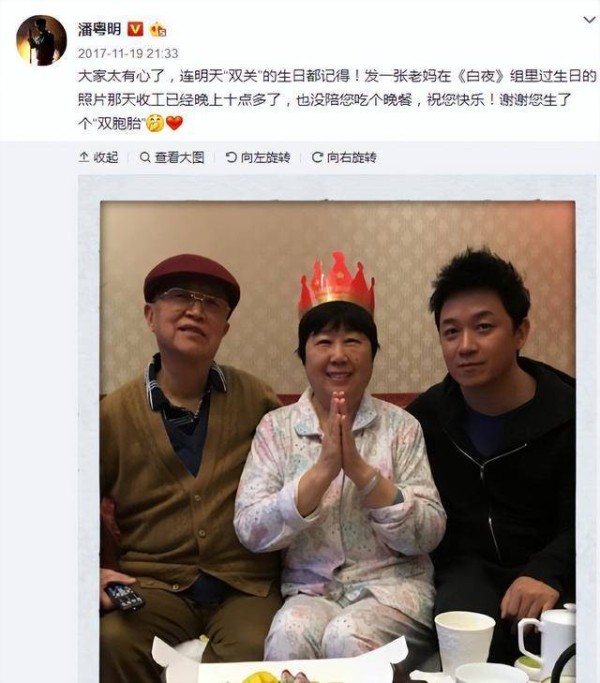Click the up-arrow icon beside 收起
This screenshot has width=600, height=683.
[84, 157]
